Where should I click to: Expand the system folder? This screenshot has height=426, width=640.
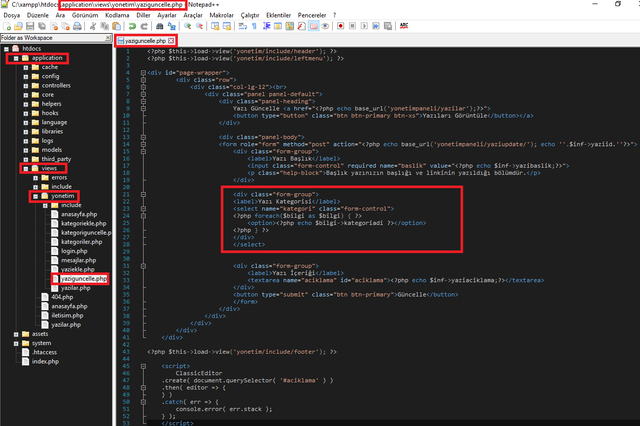[16, 344]
